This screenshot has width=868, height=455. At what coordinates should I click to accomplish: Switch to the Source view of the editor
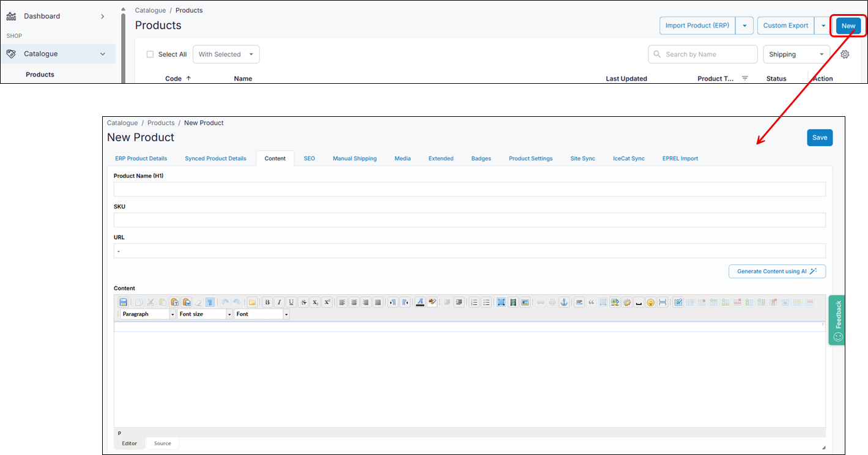click(162, 443)
